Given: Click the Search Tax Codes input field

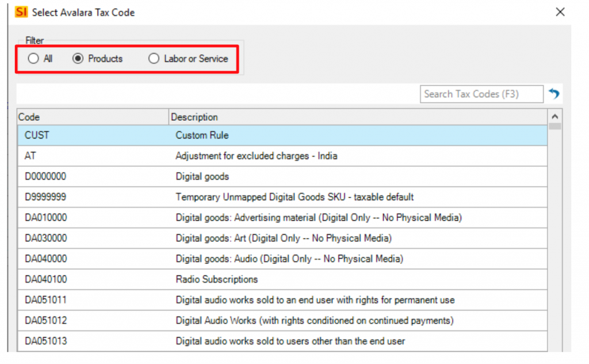Looking at the screenshot, I should (481, 94).
